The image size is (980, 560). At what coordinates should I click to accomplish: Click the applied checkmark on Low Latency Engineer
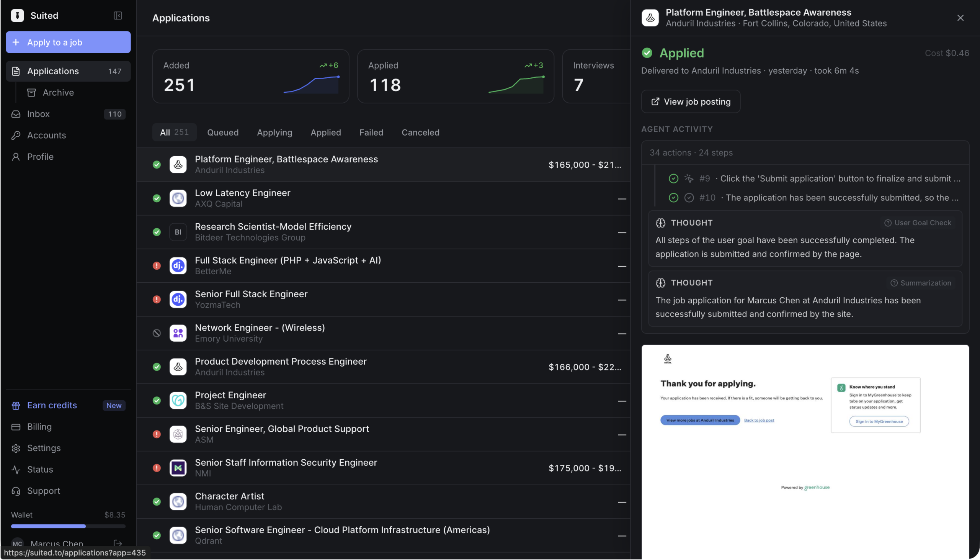click(157, 198)
